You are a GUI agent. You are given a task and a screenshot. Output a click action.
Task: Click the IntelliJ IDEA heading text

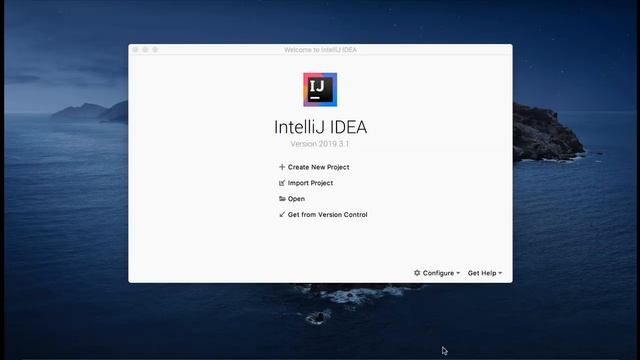click(320, 127)
